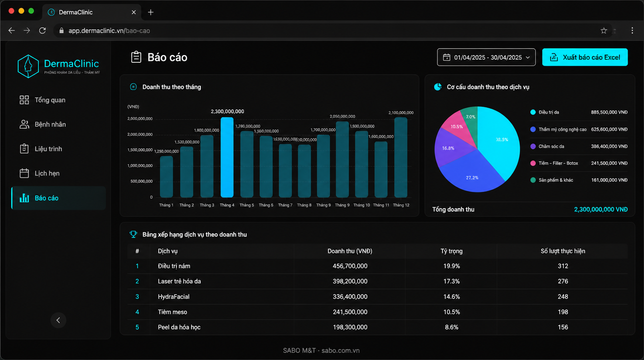This screenshot has width=644, height=360.
Task: Click the Tỷ trọng column header
Action: 451,251
